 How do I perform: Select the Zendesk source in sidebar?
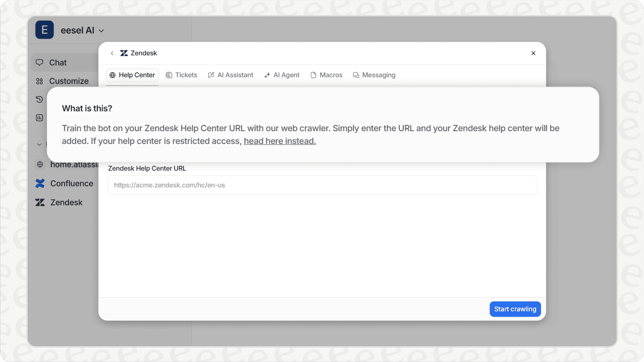66,202
